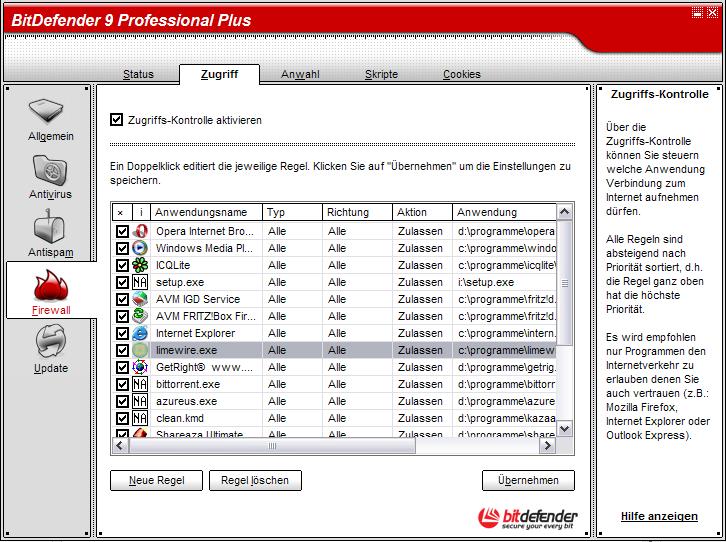Click the AVM IGD Service icon

coord(140,299)
